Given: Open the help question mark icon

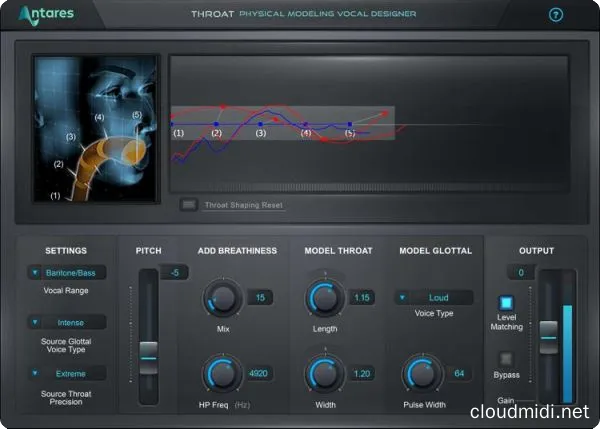Looking at the screenshot, I should point(556,15).
